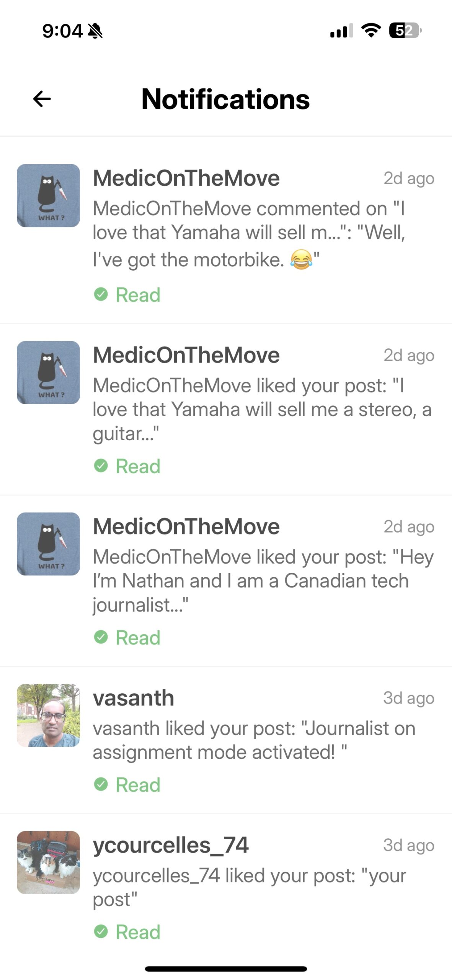
Task: Tap green Read checkmark on comment notification
Action: tap(101, 294)
